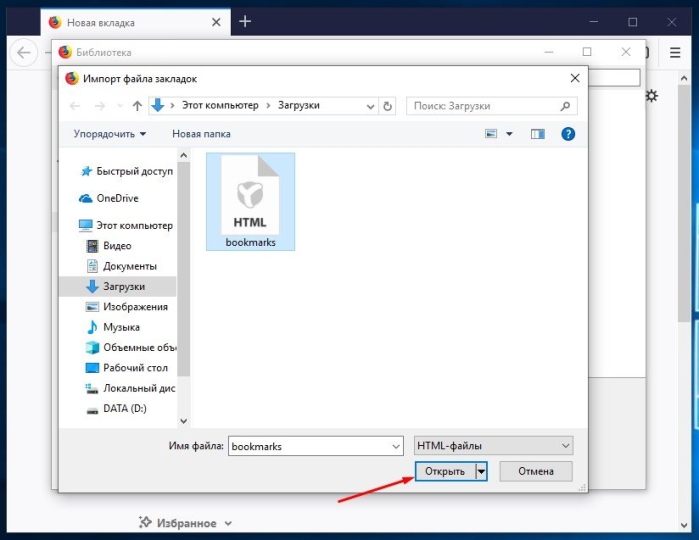Open the Изображения folder
The width and height of the screenshot is (699, 540).
127,307
